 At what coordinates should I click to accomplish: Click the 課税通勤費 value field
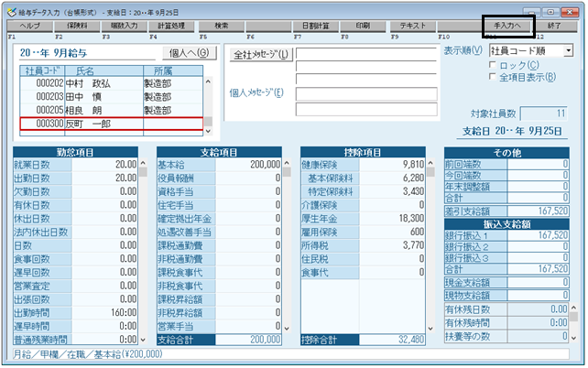tap(248, 245)
